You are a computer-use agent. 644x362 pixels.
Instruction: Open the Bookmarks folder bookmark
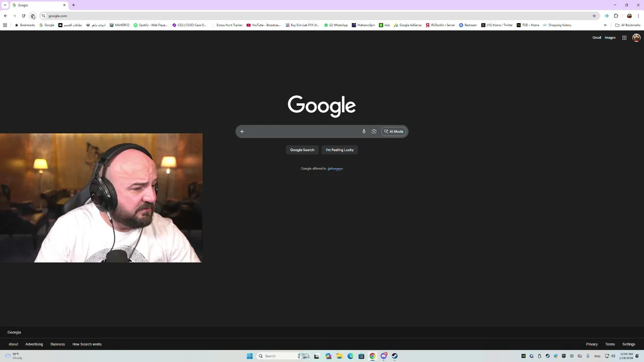(25, 25)
